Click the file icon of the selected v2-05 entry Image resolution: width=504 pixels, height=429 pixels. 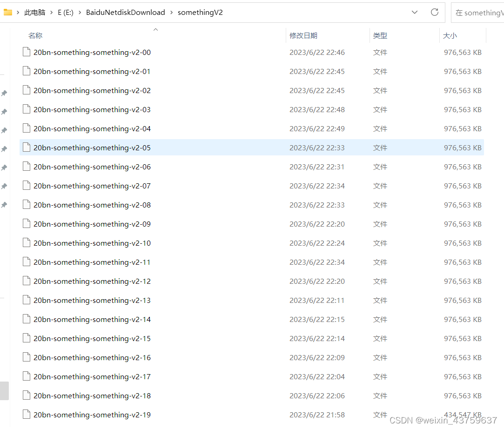(26, 147)
